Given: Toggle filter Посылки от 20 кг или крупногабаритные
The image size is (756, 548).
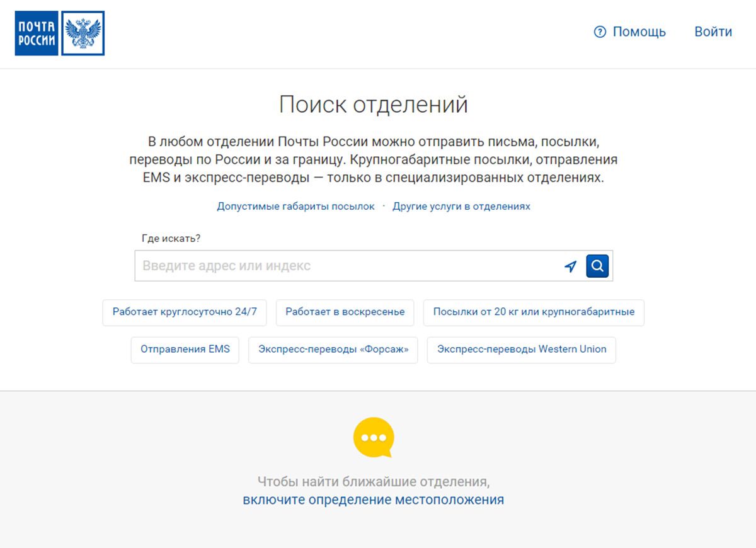Looking at the screenshot, I should click(x=534, y=312).
